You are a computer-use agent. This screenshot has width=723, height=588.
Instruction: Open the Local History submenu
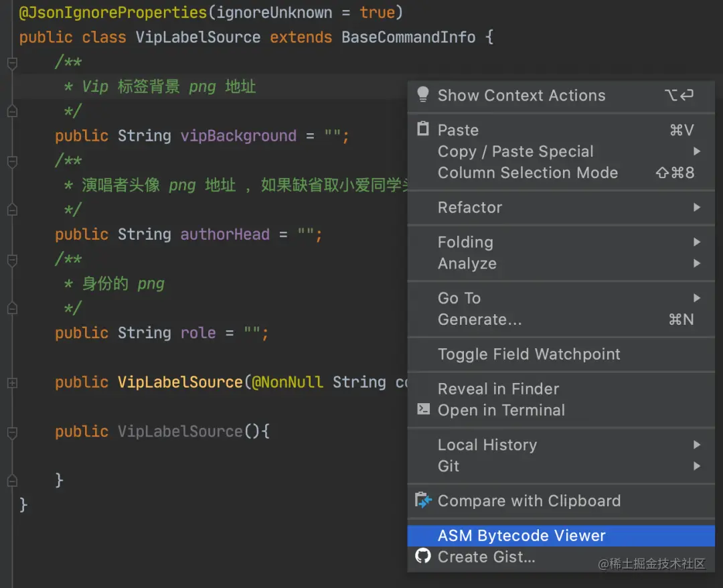[561, 445]
